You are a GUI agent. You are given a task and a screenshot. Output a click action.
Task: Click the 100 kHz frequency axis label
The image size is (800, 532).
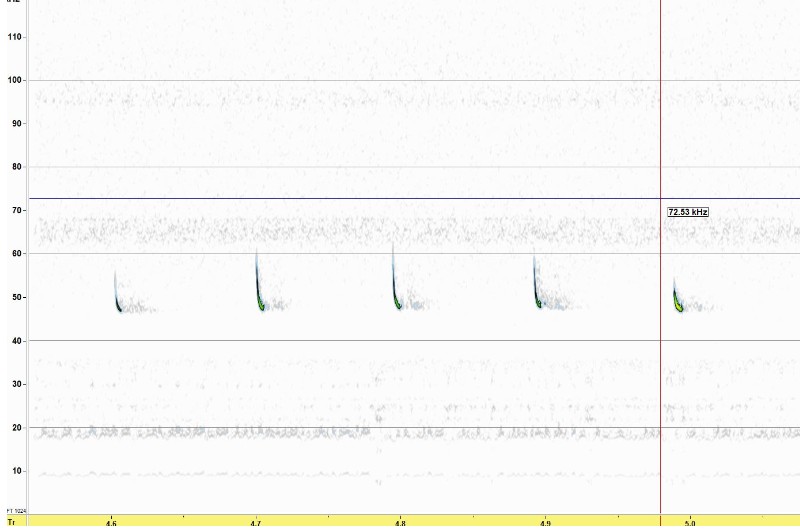tap(14, 80)
